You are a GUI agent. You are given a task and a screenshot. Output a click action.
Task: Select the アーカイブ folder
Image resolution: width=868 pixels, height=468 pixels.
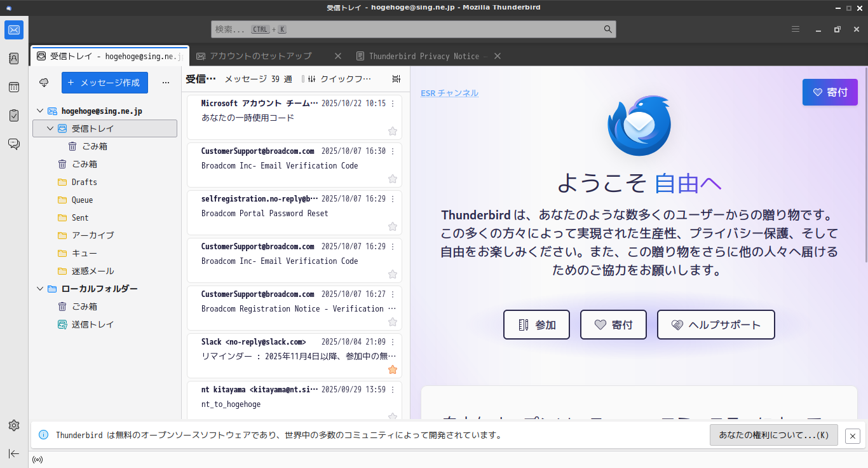tap(105, 235)
